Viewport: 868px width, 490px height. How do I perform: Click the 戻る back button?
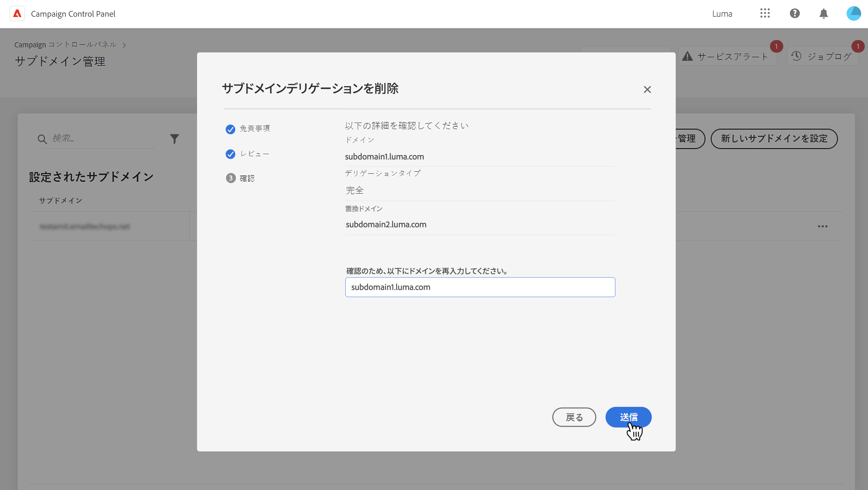click(x=574, y=417)
